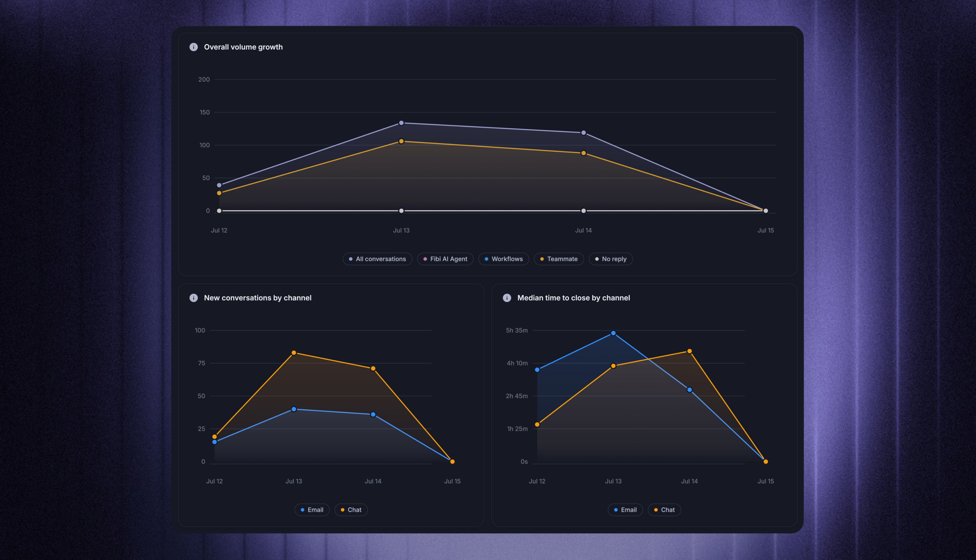The width and height of the screenshot is (976, 560).
Task: Click the Overall volume growth title
Action: [243, 47]
